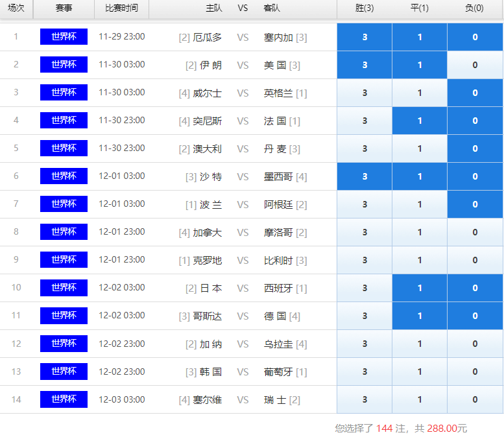504x437 pixels.
Task: Select loss (0) for 伊朗 vs 美国 match
Action: pos(475,65)
